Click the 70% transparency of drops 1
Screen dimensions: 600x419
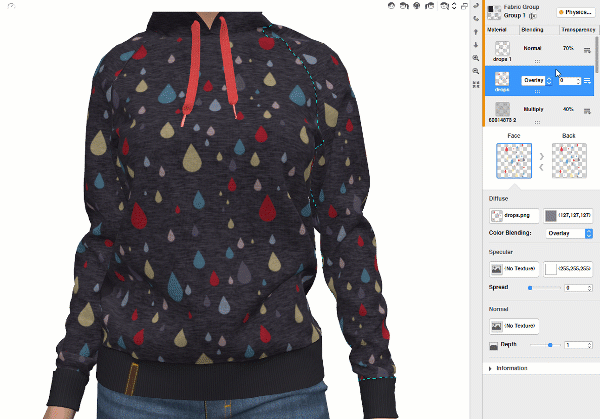pyautogui.click(x=568, y=48)
